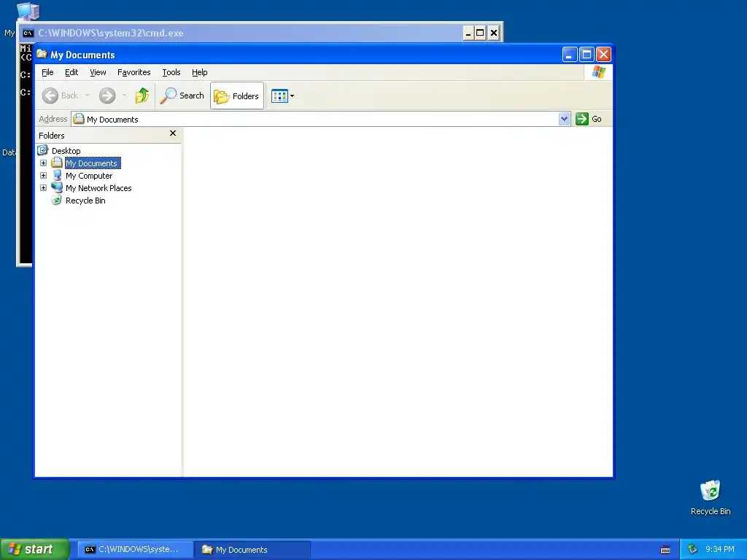Select the Recycle Bin desktop icon
This screenshot has height=560, width=747.
click(711, 497)
